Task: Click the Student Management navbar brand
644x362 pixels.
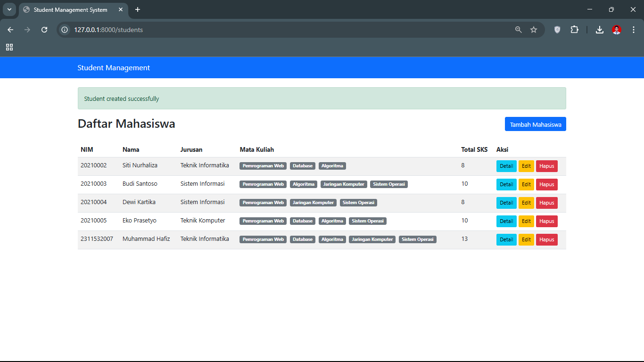Action: (x=114, y=68)
